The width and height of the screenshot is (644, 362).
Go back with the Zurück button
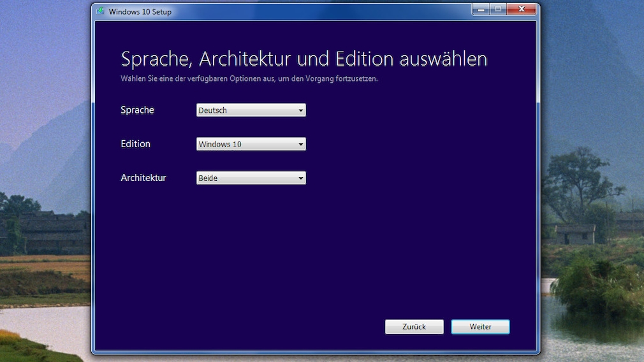click(414, 327)
